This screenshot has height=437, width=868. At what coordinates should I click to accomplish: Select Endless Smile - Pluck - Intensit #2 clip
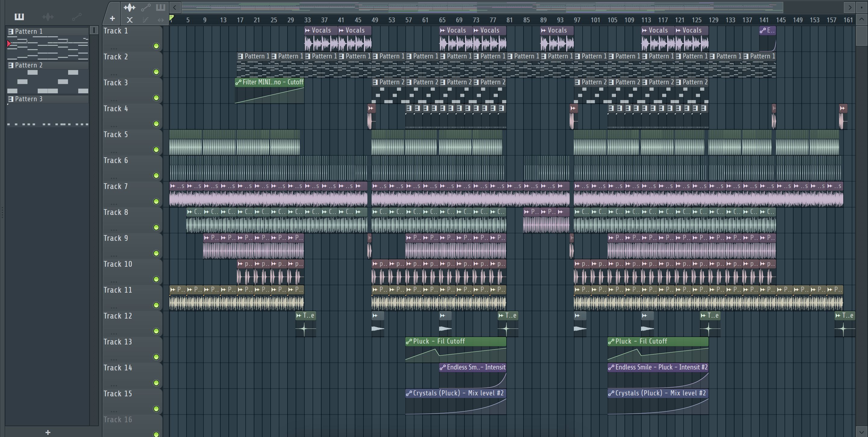pos(658,376)
